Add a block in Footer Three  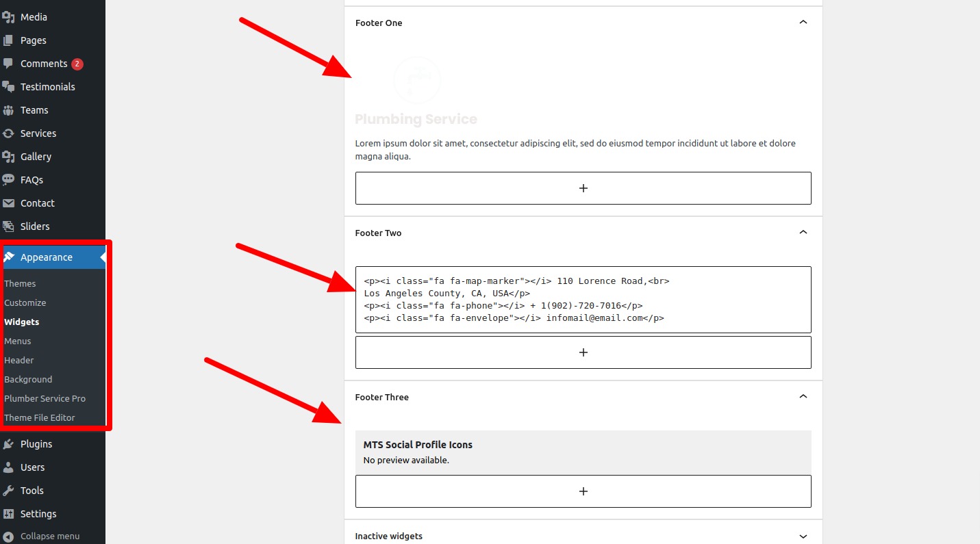coord(583,491)
